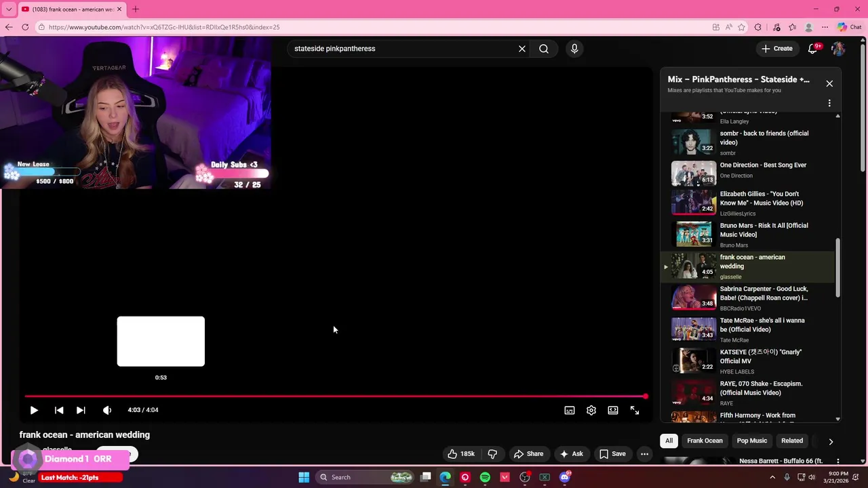Open video player settings gear

click(591, 410)
